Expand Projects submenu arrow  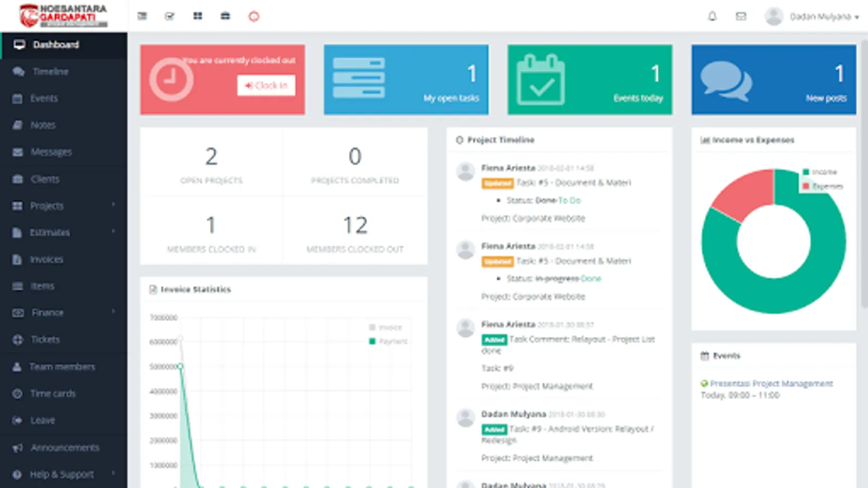coord(113,204)
